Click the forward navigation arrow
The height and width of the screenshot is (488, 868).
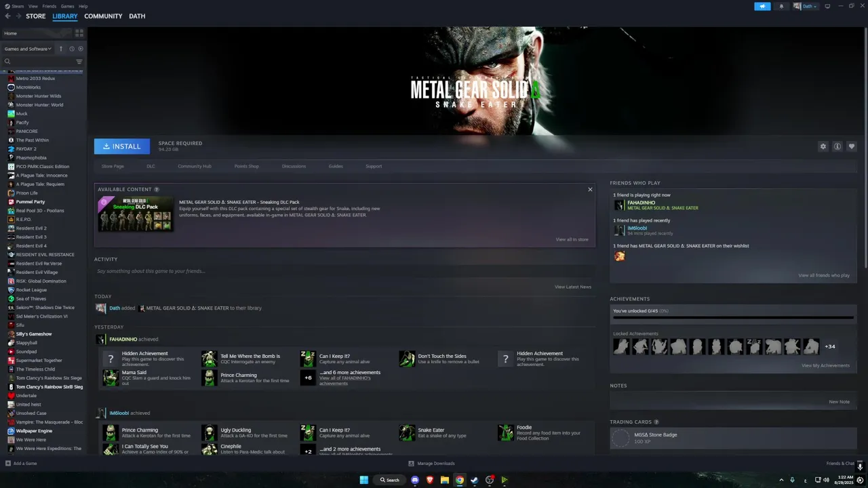click(18, 16)
